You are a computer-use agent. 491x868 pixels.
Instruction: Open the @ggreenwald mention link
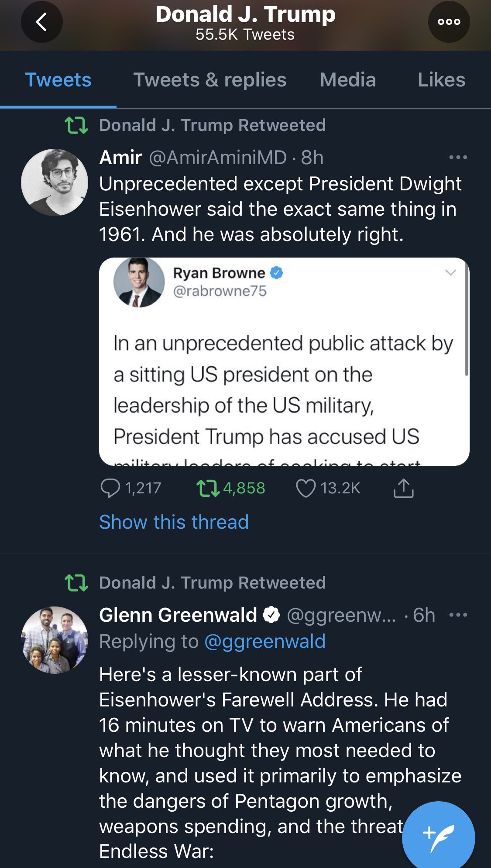pos(265,641)
